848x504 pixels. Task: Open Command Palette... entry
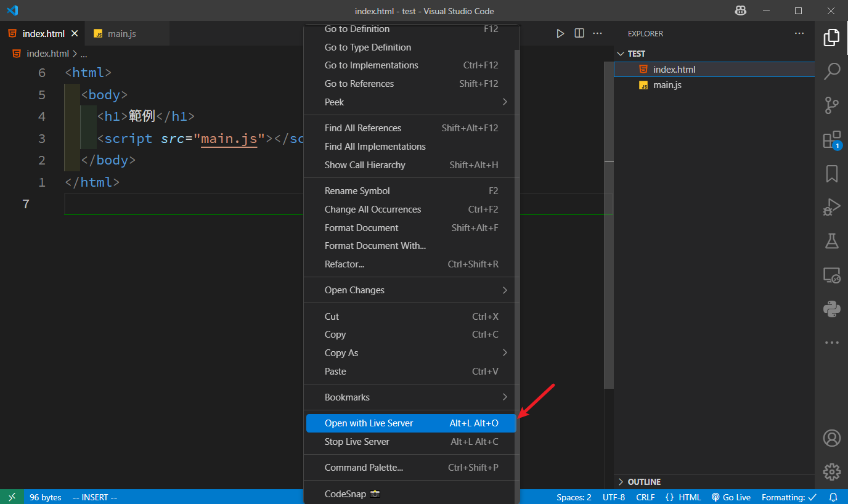point(410,468)
